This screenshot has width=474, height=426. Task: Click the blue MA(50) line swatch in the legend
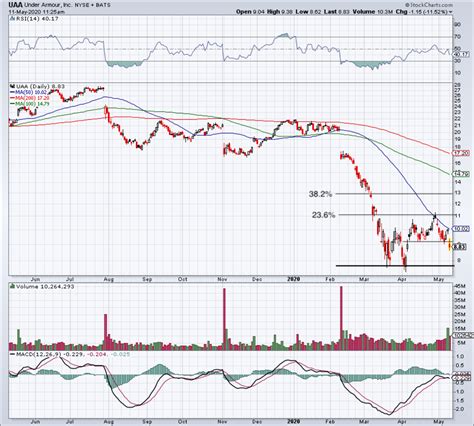click(x=12, y=92)
